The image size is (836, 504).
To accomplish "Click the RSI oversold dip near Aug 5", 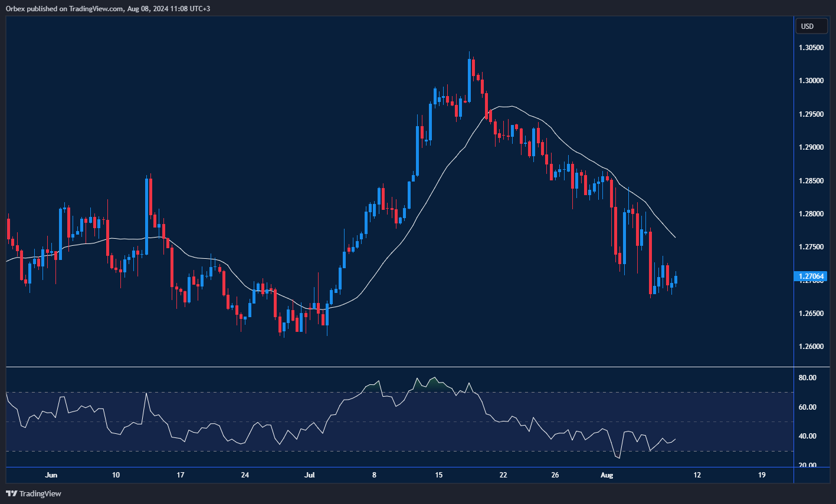I will point(617,458).
